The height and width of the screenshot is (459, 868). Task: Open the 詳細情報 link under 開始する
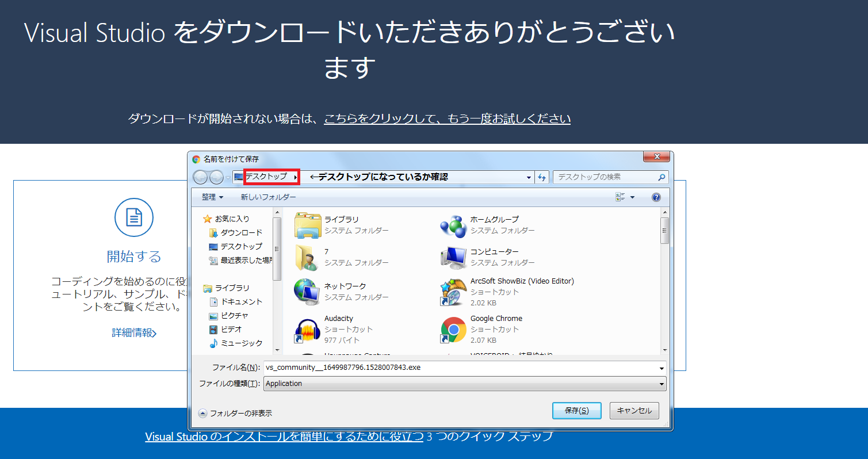[x=134, y=332]
